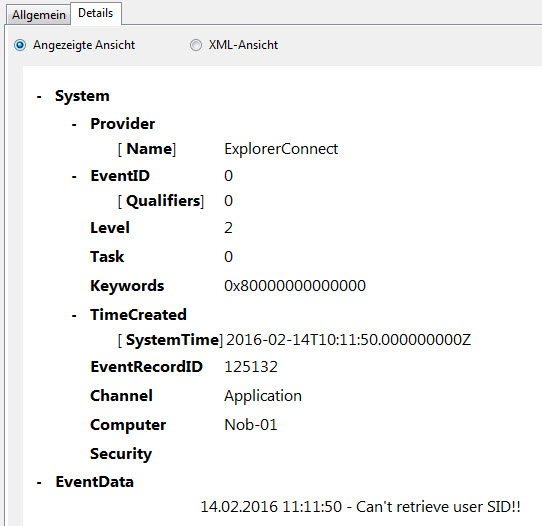Select the 2016-02-14T10:11:50 timestamp value
542x526 pixels.
tap(348, 340)
